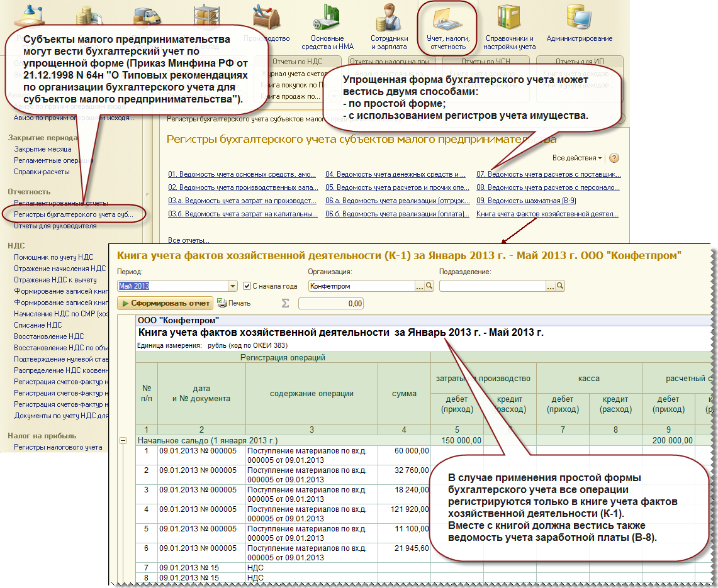
Task: Open the Основные средства и НМА section icon
Action: [327, 18]
